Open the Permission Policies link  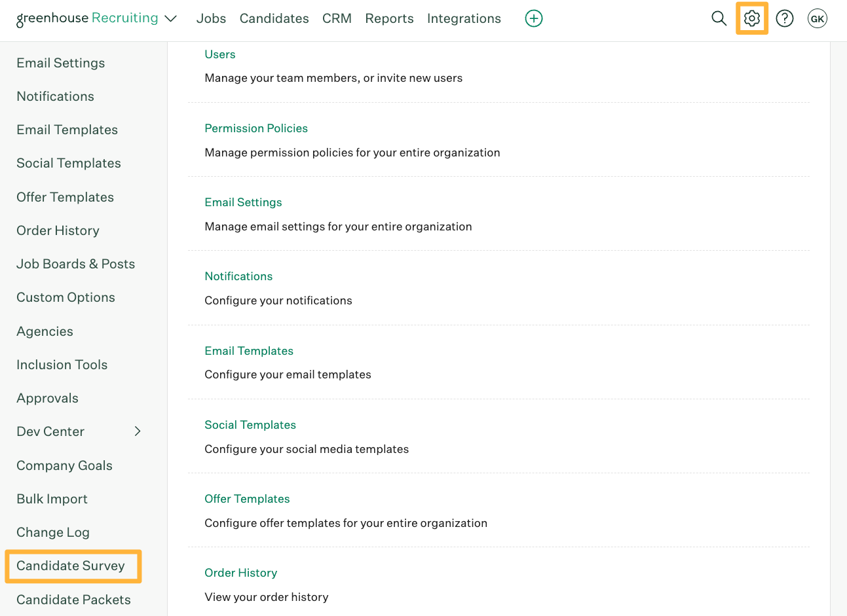click(x=255, y=128)
